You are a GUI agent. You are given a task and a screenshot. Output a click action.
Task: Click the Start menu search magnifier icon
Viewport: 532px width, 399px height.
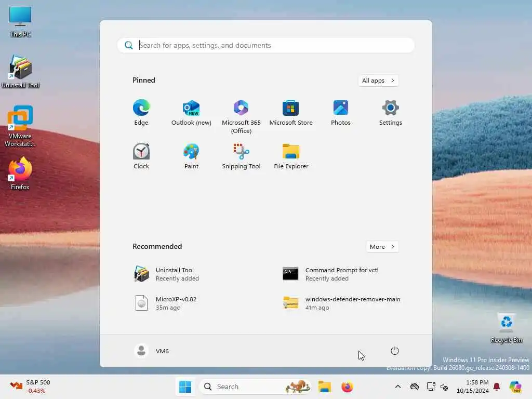[x=129, y=45]
